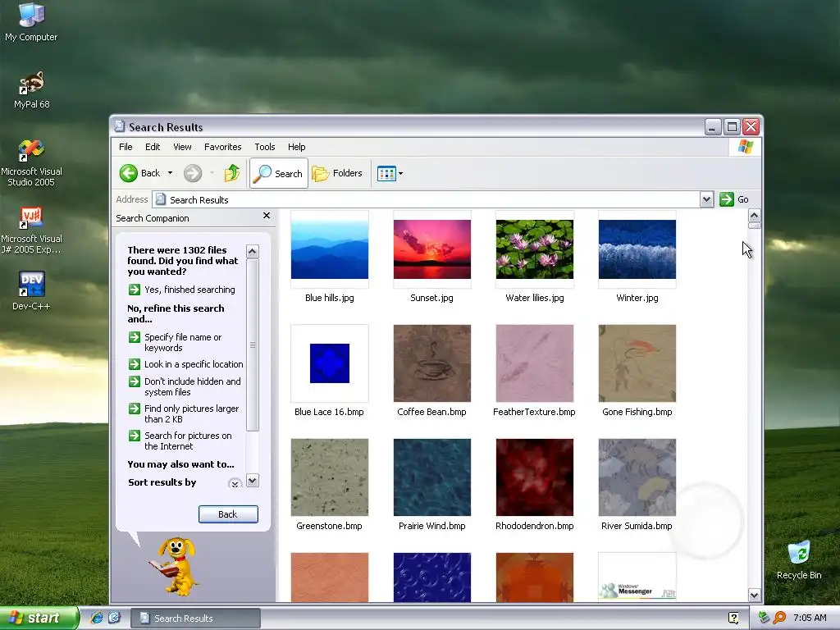Open the File menu

point(126,147)
